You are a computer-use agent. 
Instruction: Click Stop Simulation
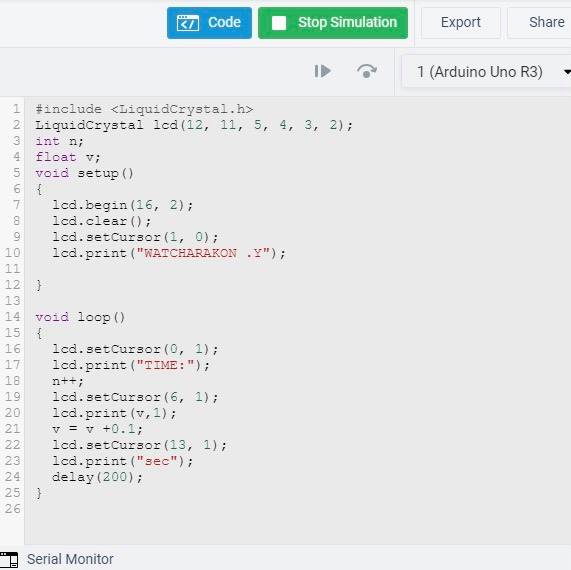coord(333,23)
